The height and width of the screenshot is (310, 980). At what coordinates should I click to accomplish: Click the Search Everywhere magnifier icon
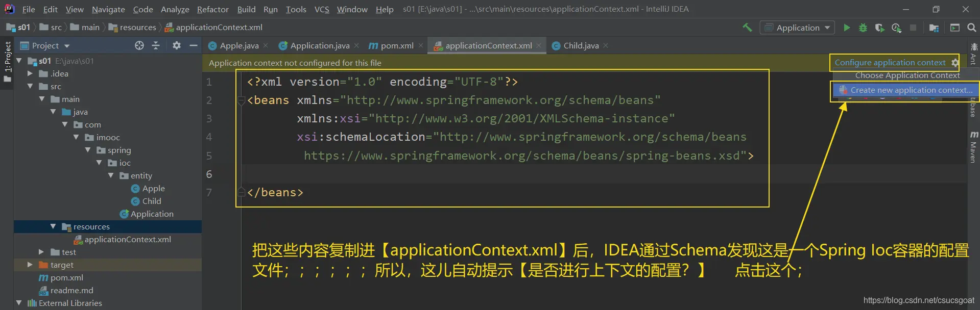pyautogui.click(x=971, y=28)
